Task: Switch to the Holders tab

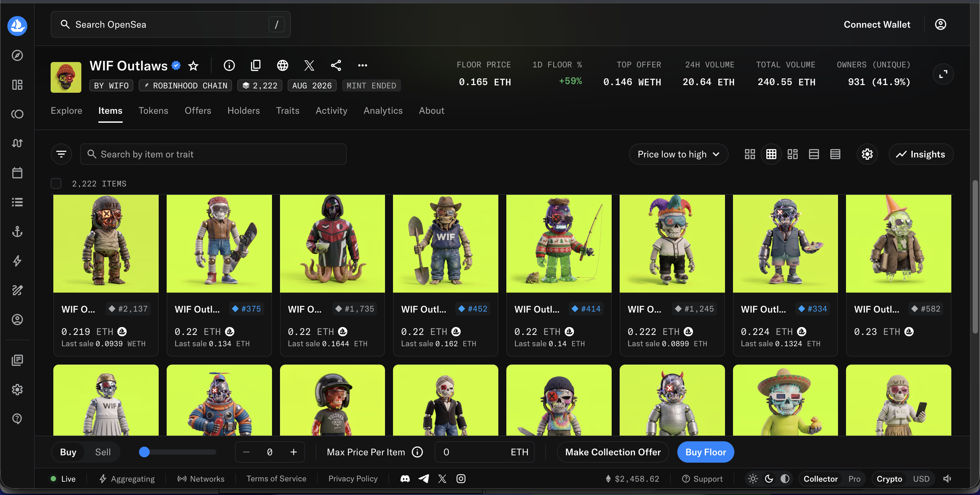Action: [243, 110]
